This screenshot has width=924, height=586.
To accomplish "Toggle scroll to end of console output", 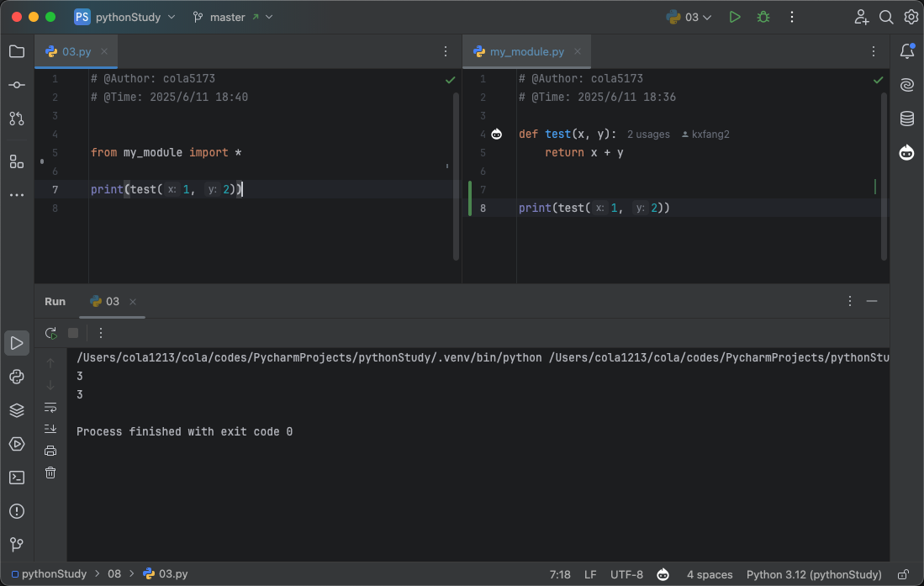I will [x=50, y=429].
